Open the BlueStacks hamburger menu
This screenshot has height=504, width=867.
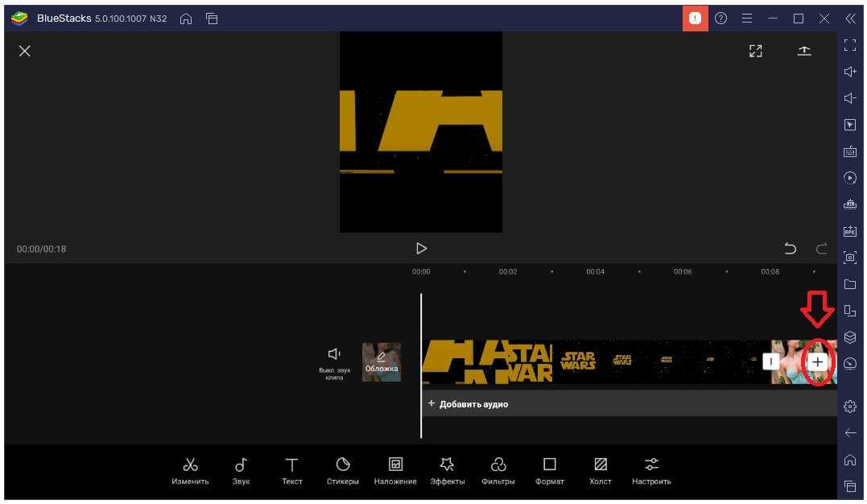coord(747,19)
